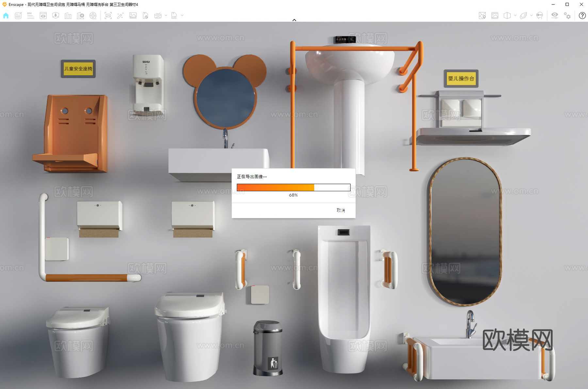Click the batch image render icon
This screenshot has width=588, height=389.
coord(133,15)
